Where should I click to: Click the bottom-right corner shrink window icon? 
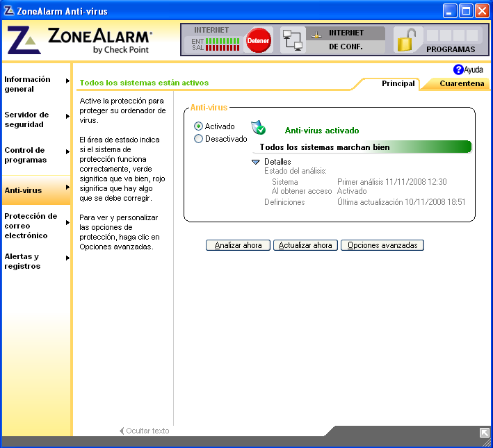[484, 433]
